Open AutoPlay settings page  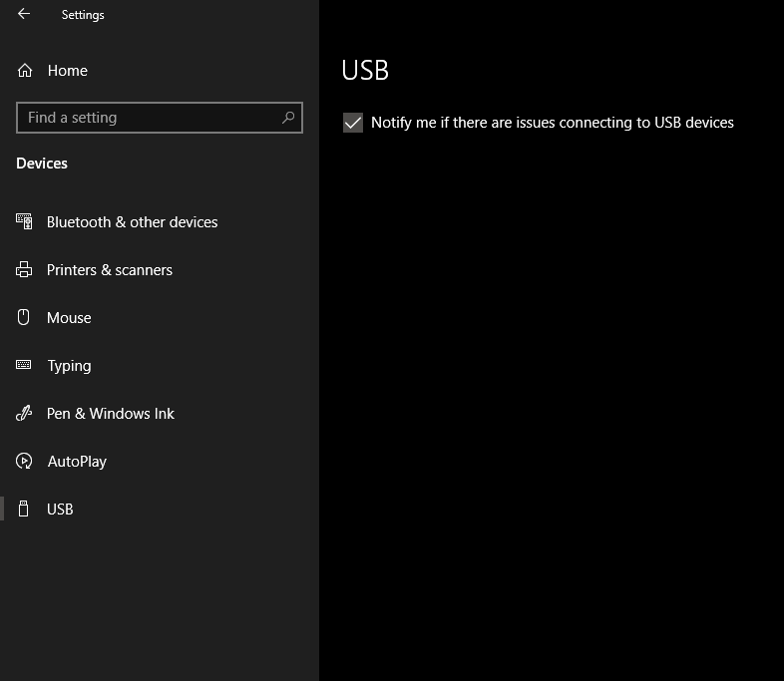pyautogui.click(x=77, y=462)
